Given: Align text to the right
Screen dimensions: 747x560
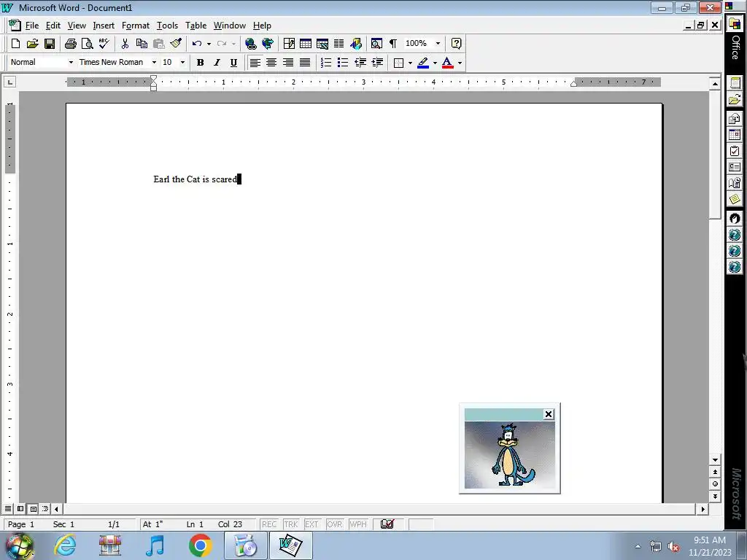Looking at the screenshot, I should tap(288, 63).
